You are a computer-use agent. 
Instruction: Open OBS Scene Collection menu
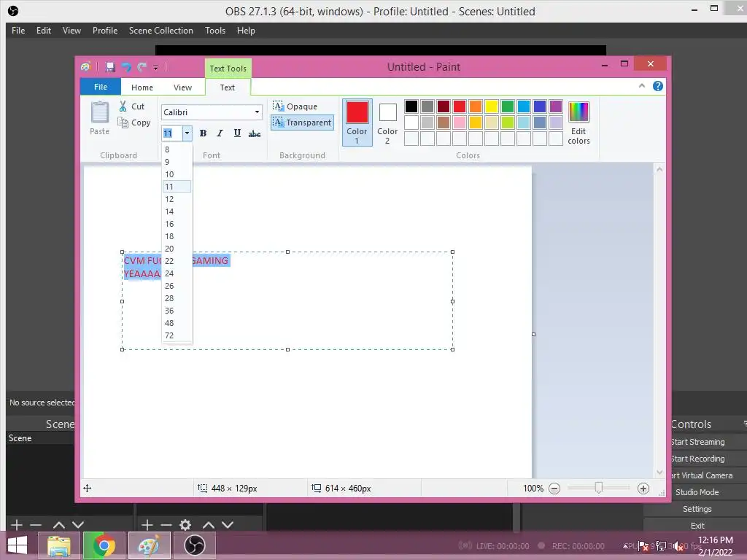pyautogui.click(x=161, y=31)
